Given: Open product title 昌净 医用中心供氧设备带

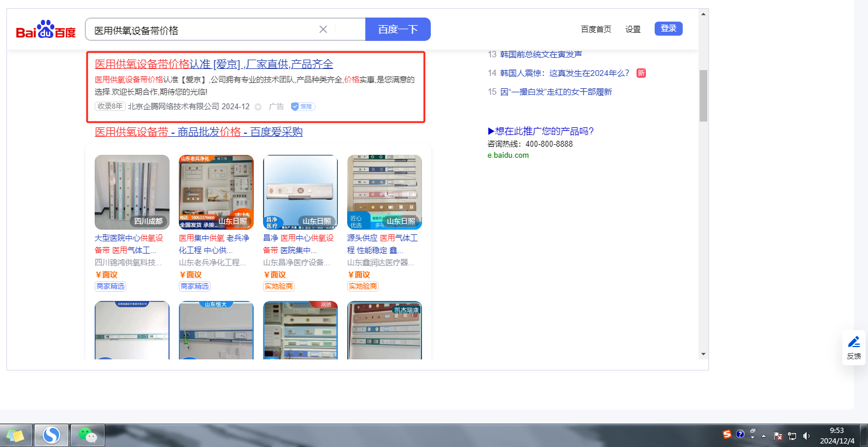Looking at the screenshot, I should [298, 244].
